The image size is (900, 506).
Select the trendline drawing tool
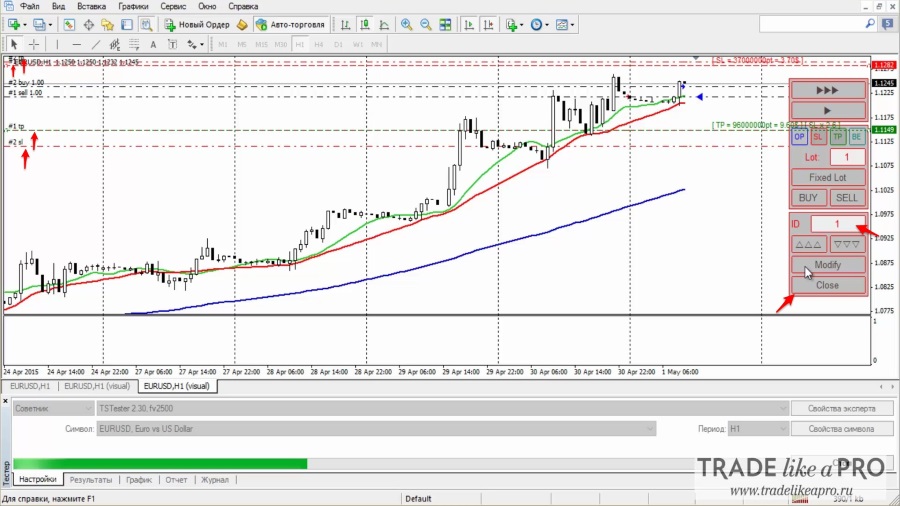[x=96, y=44]
